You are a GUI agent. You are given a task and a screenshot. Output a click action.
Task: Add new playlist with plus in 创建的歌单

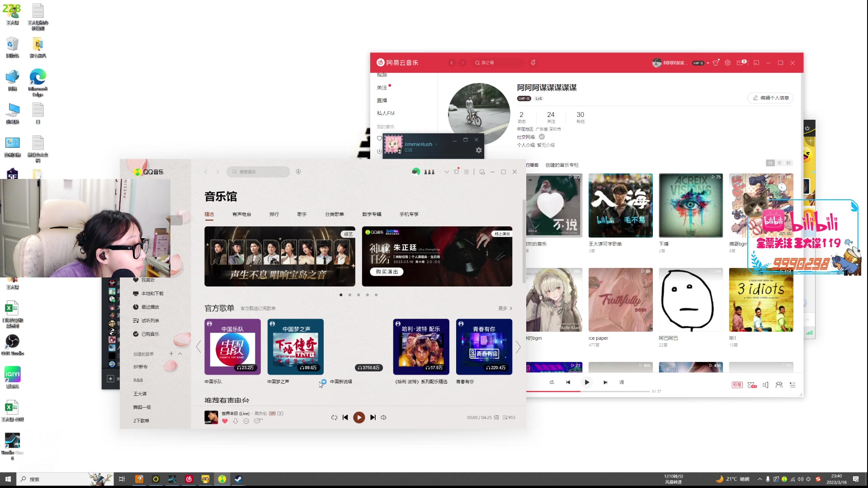coord(171,354)
